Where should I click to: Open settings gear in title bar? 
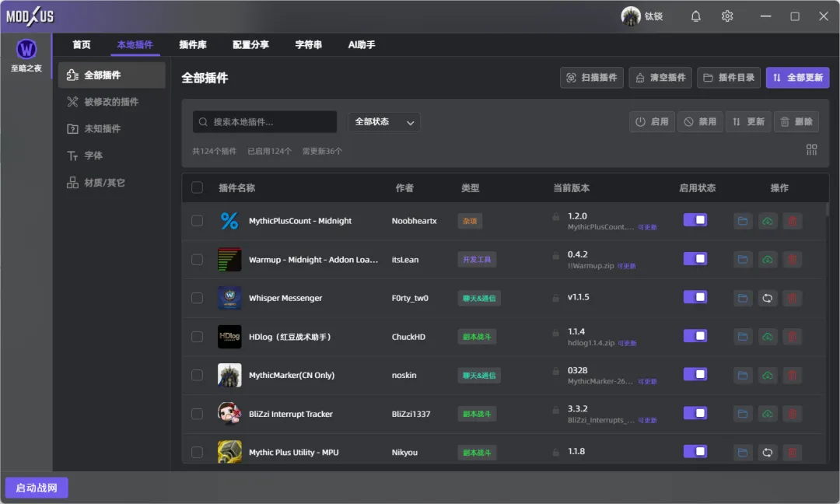click(727, 16)
